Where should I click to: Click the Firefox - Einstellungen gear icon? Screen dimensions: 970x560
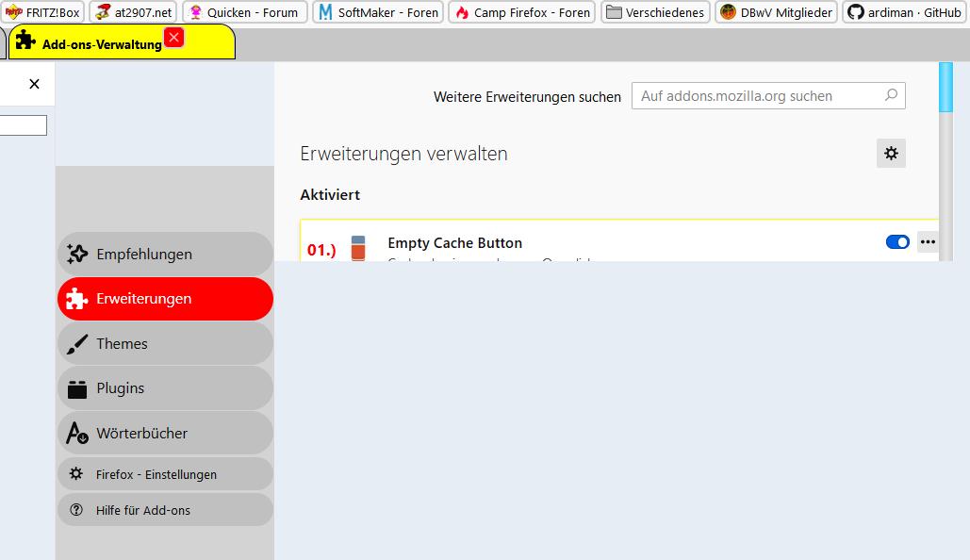[76, 473]
